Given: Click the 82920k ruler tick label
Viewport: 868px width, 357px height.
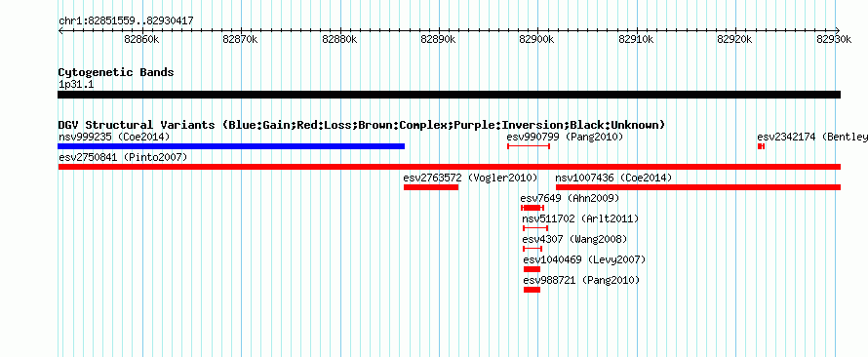Looking at the screenshot, I should pyautogui.click(x=734, y=40).
